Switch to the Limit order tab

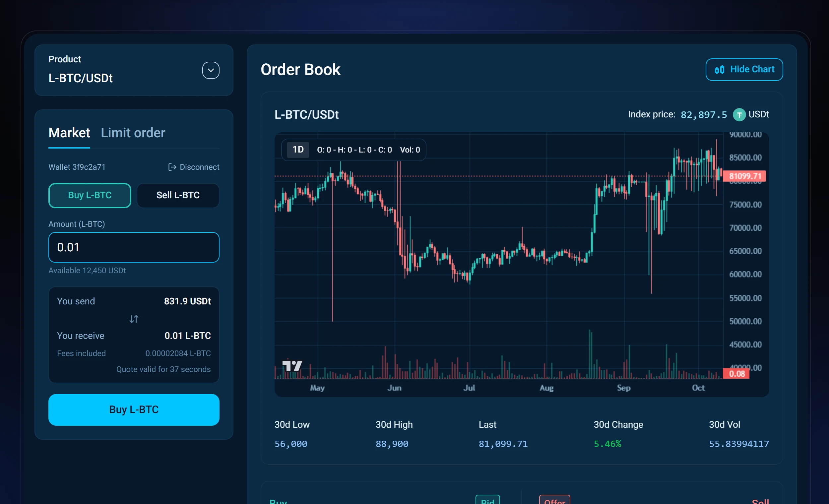click(x=133, y=133)
